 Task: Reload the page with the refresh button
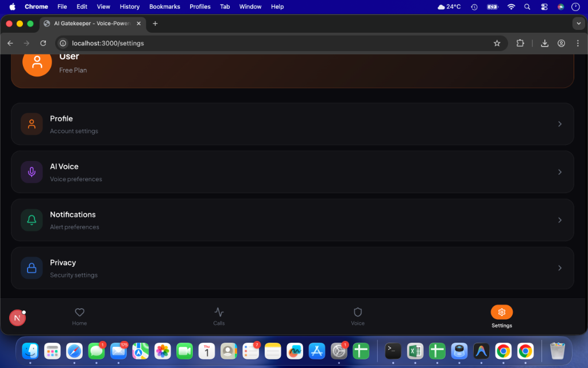(43, 43)
